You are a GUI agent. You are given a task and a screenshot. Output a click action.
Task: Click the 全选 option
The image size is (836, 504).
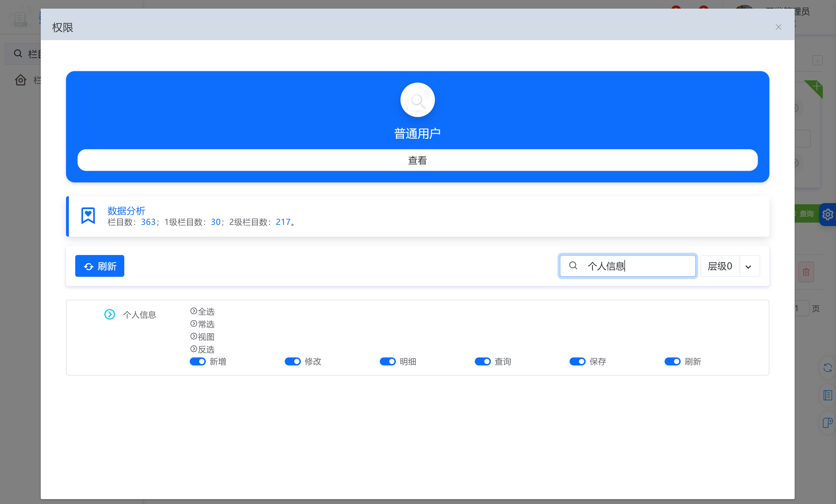203,312
